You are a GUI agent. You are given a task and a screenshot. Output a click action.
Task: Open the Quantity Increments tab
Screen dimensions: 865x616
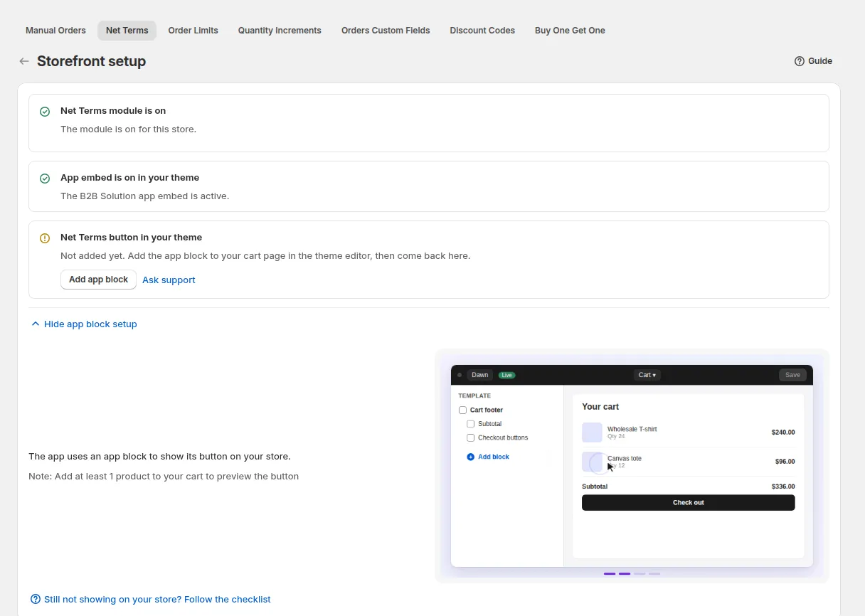click(280, 31)
